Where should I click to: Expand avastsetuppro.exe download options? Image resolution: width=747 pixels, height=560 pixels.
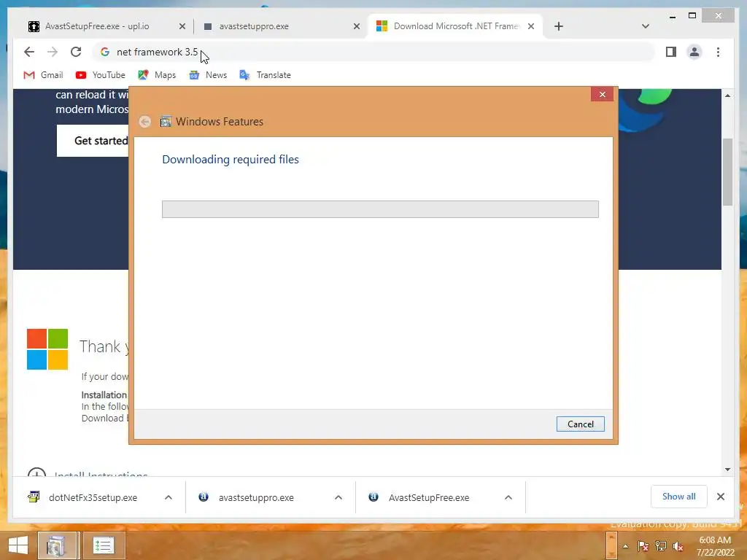[x=338, y=497]
